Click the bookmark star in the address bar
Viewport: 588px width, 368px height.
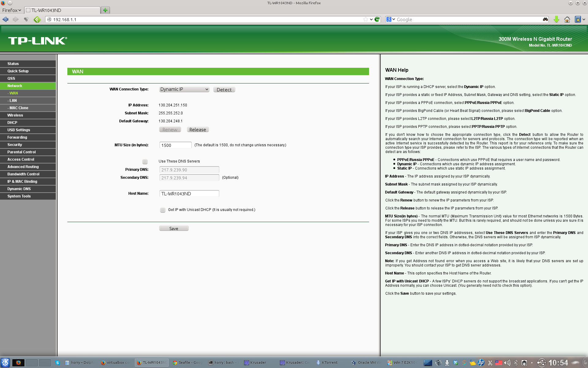365,19
